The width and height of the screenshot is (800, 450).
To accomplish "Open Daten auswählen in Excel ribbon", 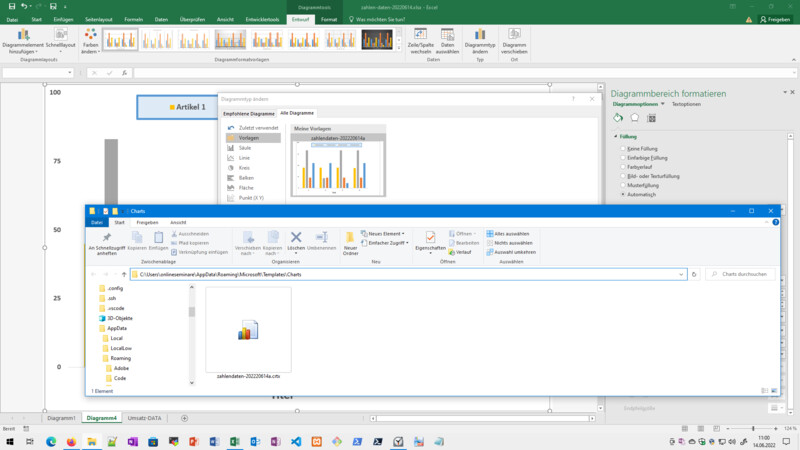I will (x=447, y=41).
